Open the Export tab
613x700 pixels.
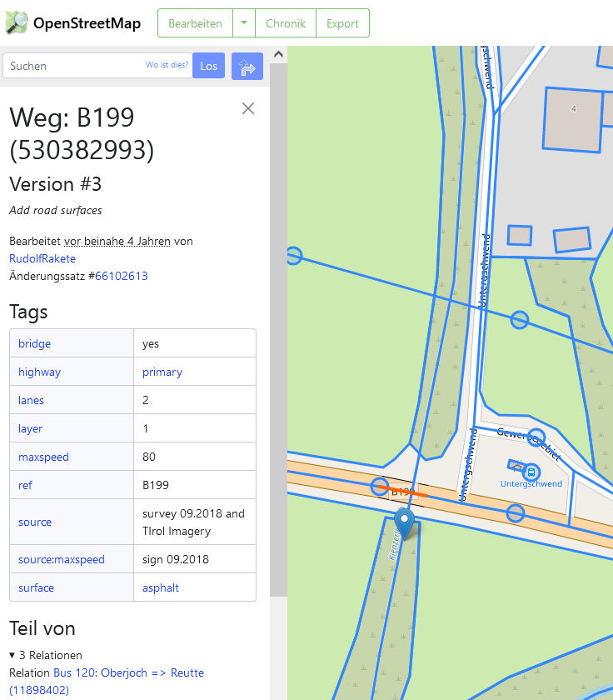[342, 23]
